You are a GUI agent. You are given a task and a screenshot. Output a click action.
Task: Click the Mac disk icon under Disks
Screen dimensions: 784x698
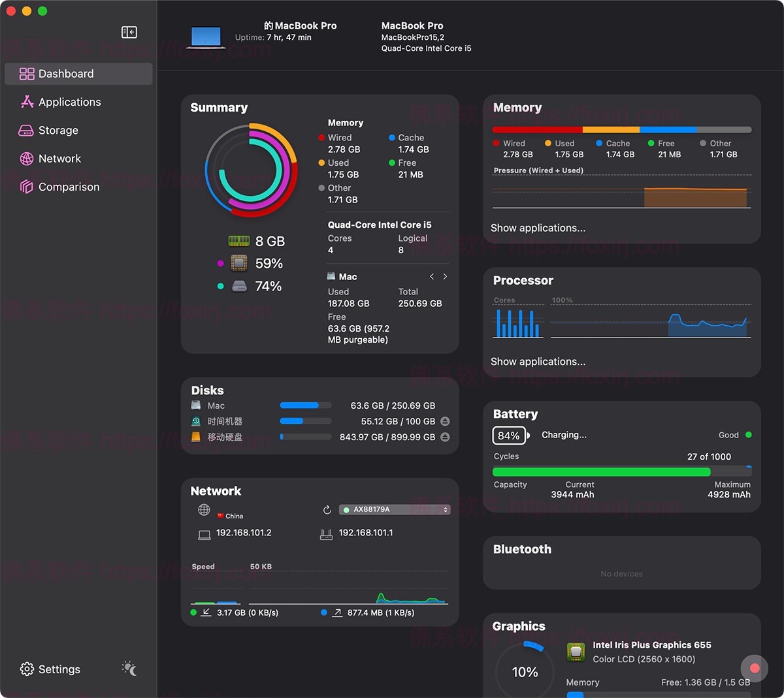(x=195, y=405)
